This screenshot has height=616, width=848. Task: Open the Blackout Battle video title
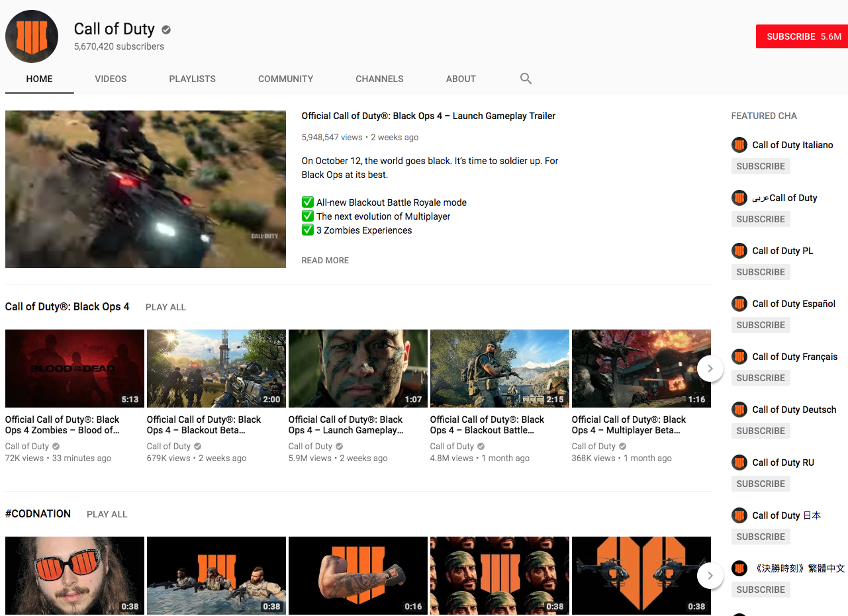click(x=487, y=425)
